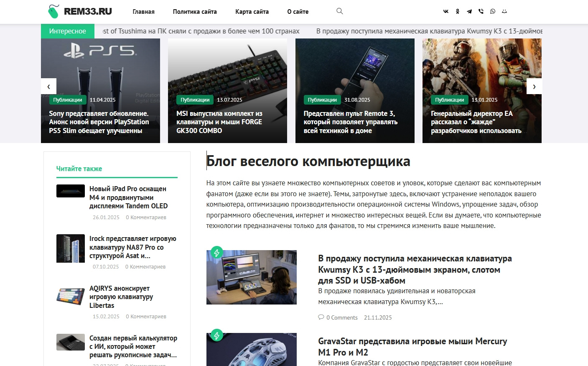This screenshot has height=366, width=588.
Task: Open Sony PS5 Slim slide title
Action: (x=99, y=122)
